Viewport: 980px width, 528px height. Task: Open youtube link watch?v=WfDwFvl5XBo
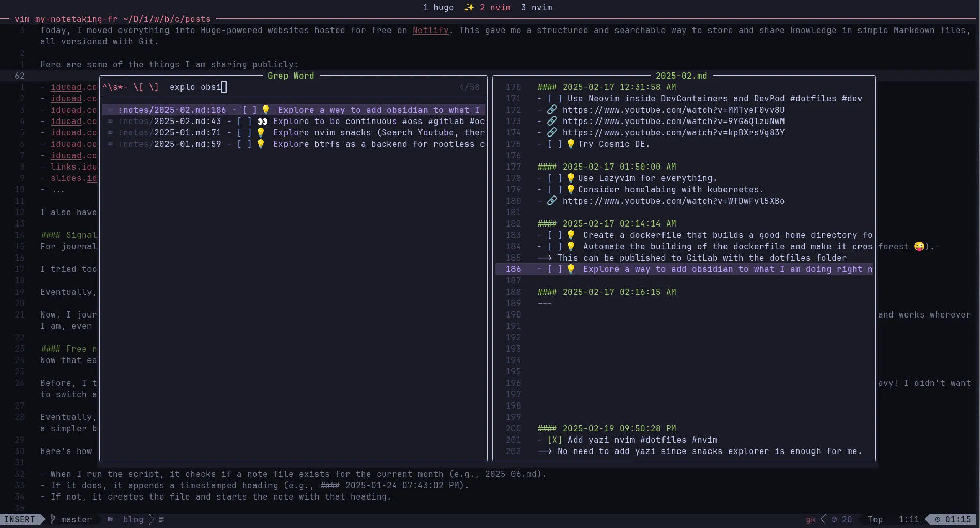click(x=673, y=201)
